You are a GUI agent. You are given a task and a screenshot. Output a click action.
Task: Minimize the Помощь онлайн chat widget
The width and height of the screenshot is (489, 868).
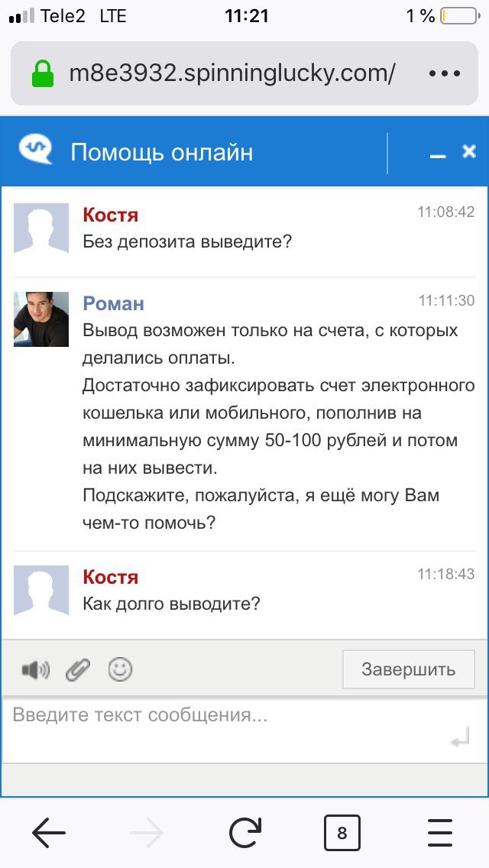coord(438,154)
